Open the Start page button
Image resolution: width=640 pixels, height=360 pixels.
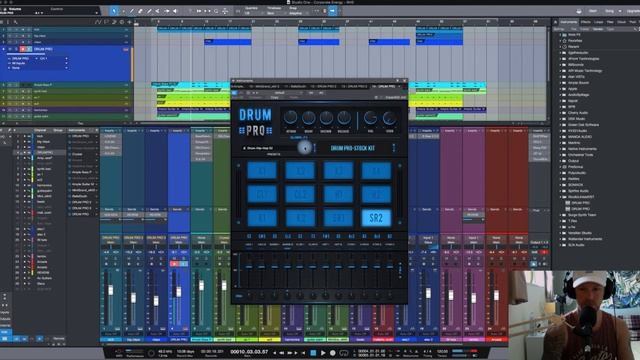tap(593, 11)
